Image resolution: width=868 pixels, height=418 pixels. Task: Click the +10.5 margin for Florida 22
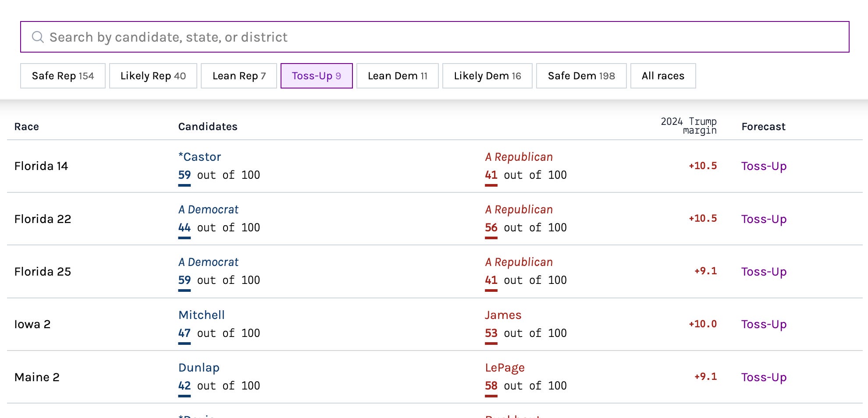(703, 218)
